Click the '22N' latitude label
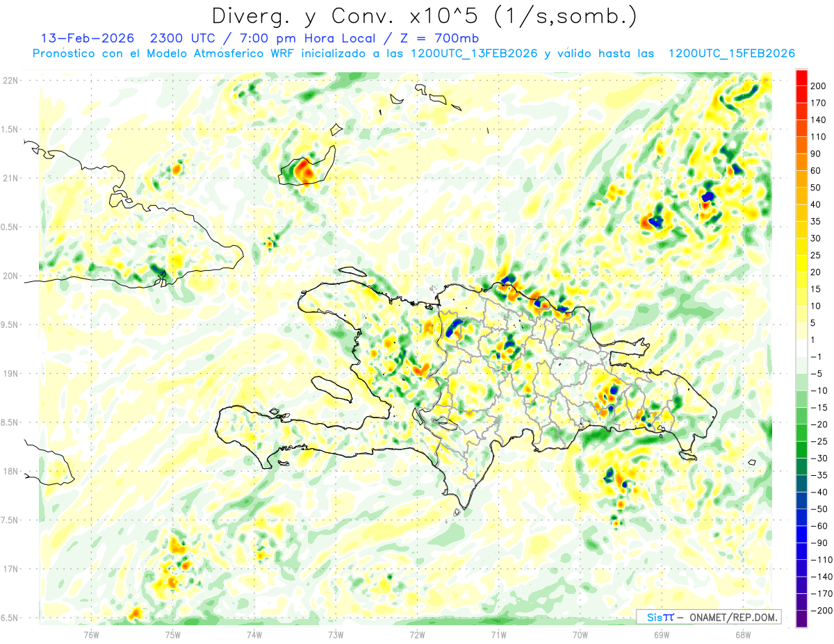The height and width of the screenshot is (644, 834). (x=10, y=81)
